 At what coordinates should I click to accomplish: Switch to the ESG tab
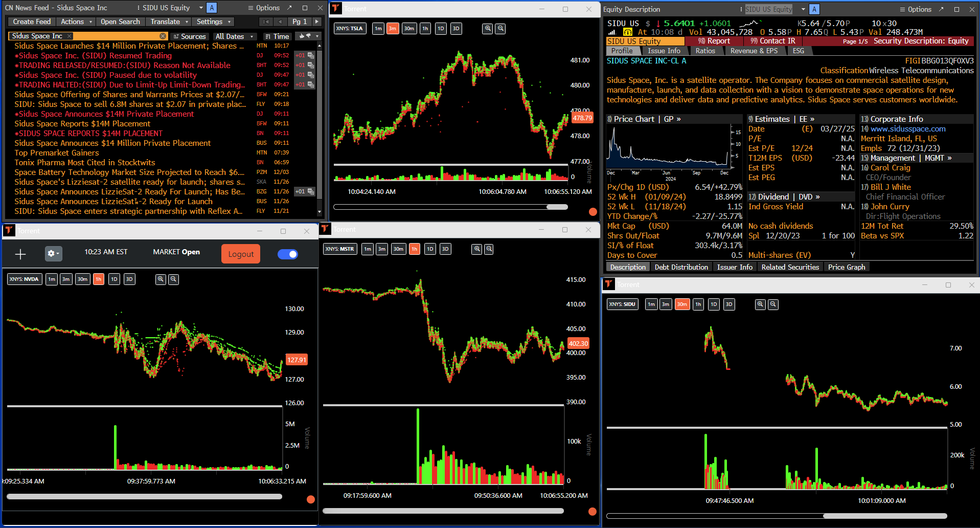point(799,51)
